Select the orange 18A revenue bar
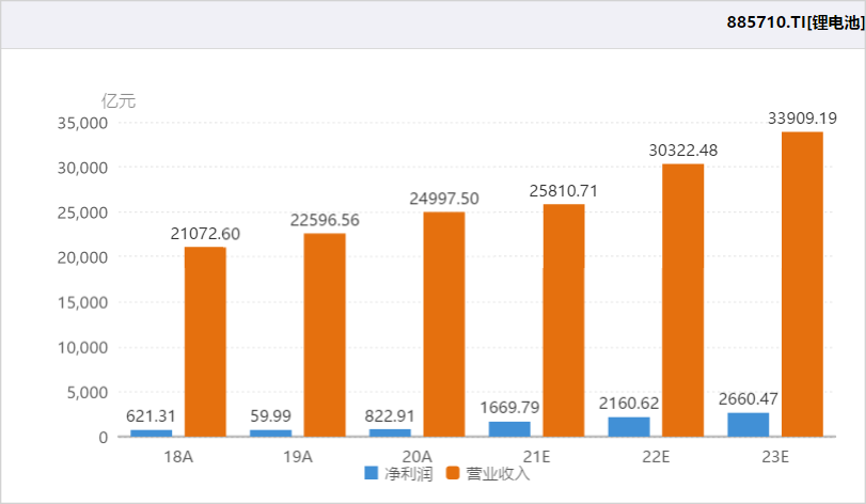Viewport: 866px width, 504px height. 204,340
